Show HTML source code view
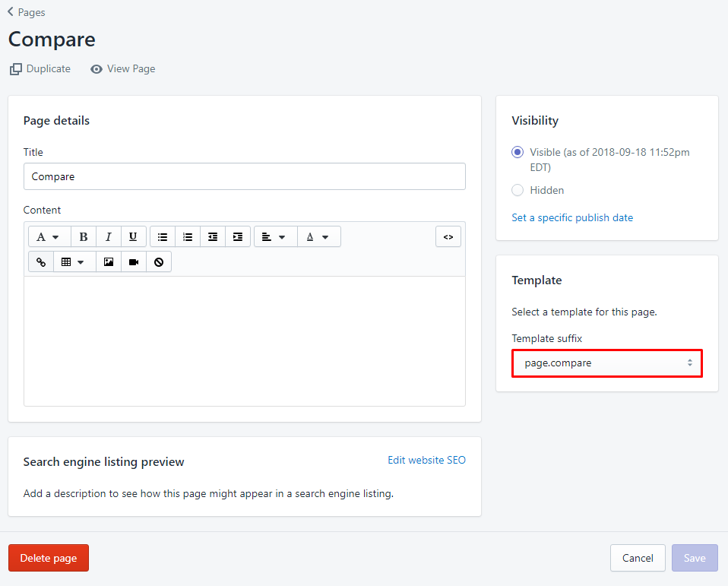 (448, 237)
